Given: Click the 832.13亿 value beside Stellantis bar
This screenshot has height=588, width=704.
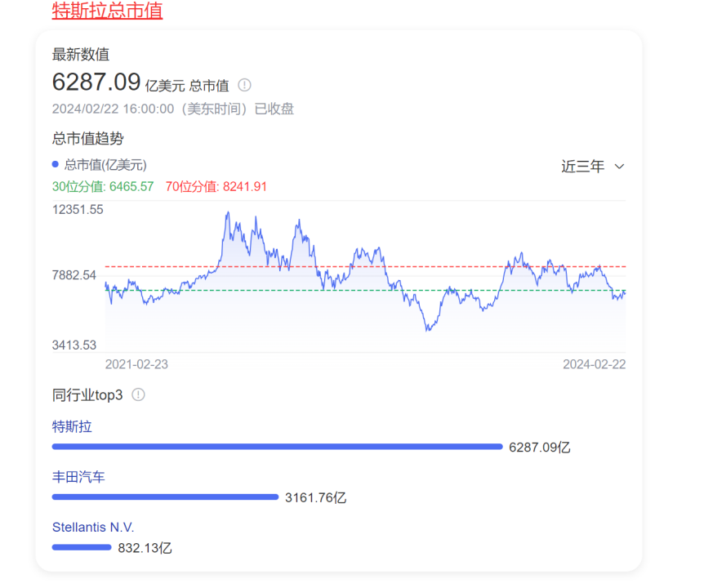Looking at the screenshot, I should click(145, 548).
